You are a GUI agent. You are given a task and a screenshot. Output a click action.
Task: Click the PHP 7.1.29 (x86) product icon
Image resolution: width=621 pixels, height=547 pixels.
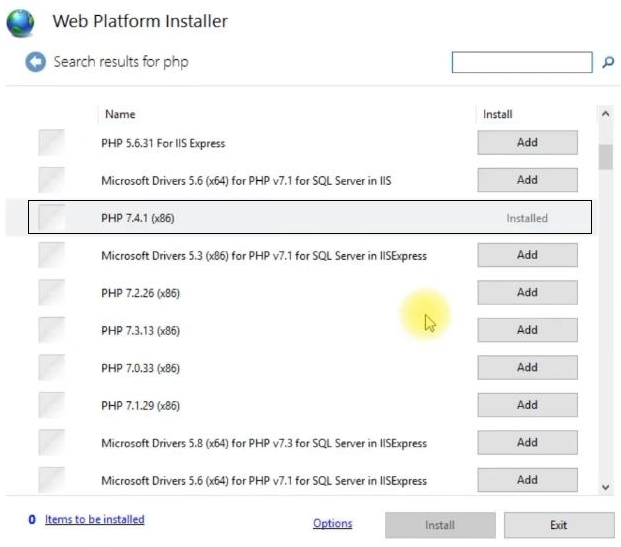coord(52,405)
